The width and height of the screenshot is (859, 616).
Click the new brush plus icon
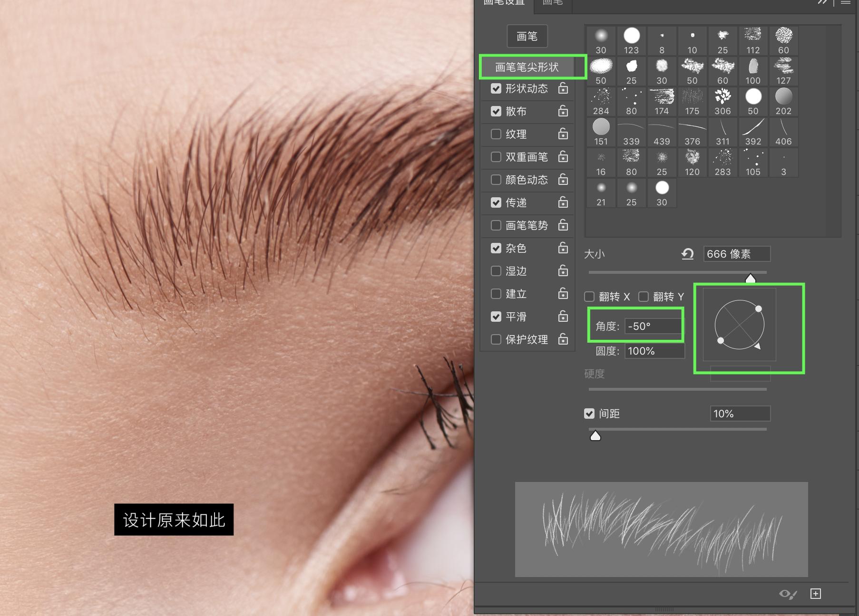coord(815,594)
